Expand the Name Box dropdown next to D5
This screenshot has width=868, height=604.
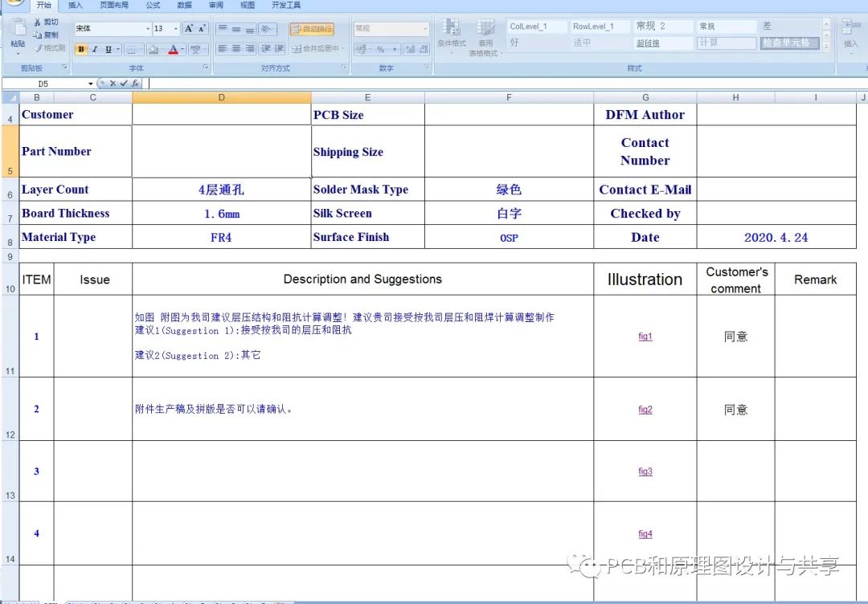90,84
